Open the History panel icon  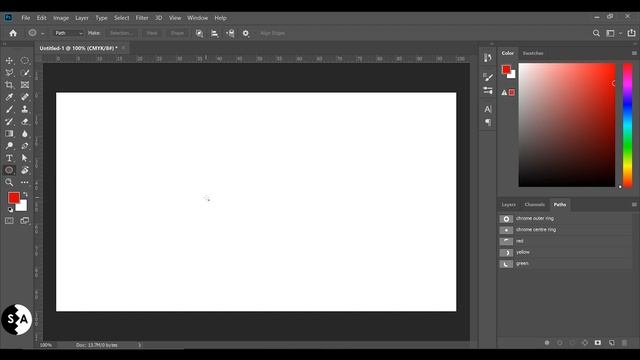pyautogui.click(x=488, y=58)
